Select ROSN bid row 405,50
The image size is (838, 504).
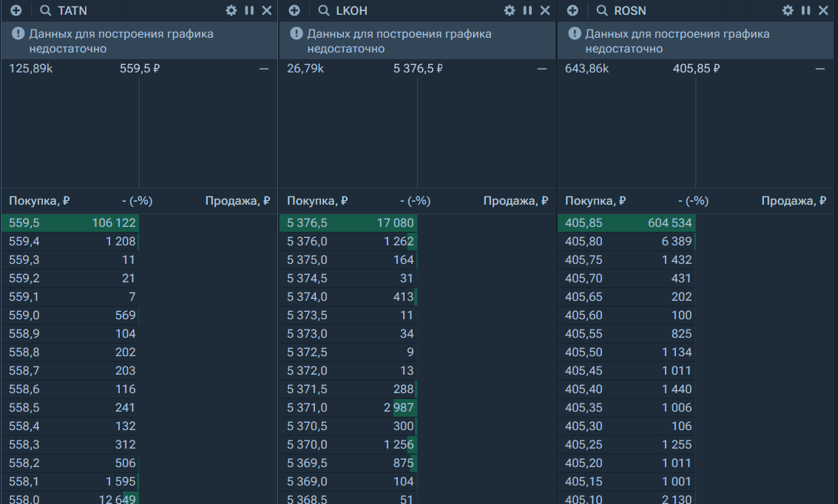coord(626,353)
